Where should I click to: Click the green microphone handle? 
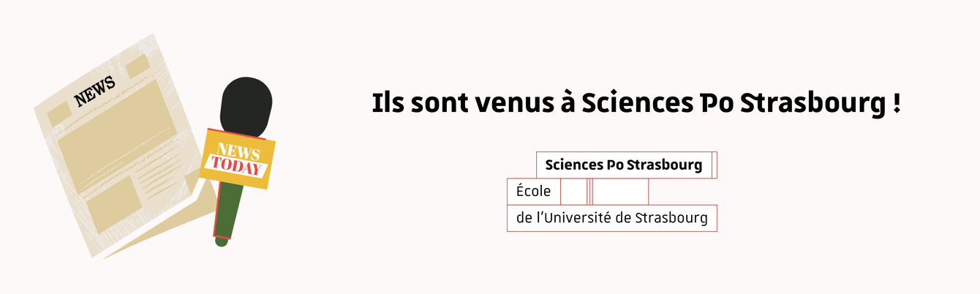[228, 213]
